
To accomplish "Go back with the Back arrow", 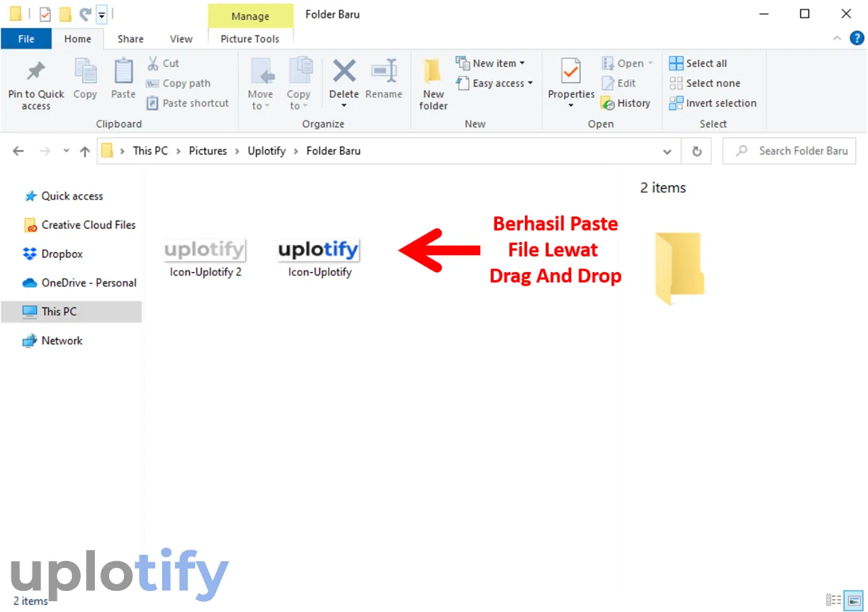I will 18,151.
